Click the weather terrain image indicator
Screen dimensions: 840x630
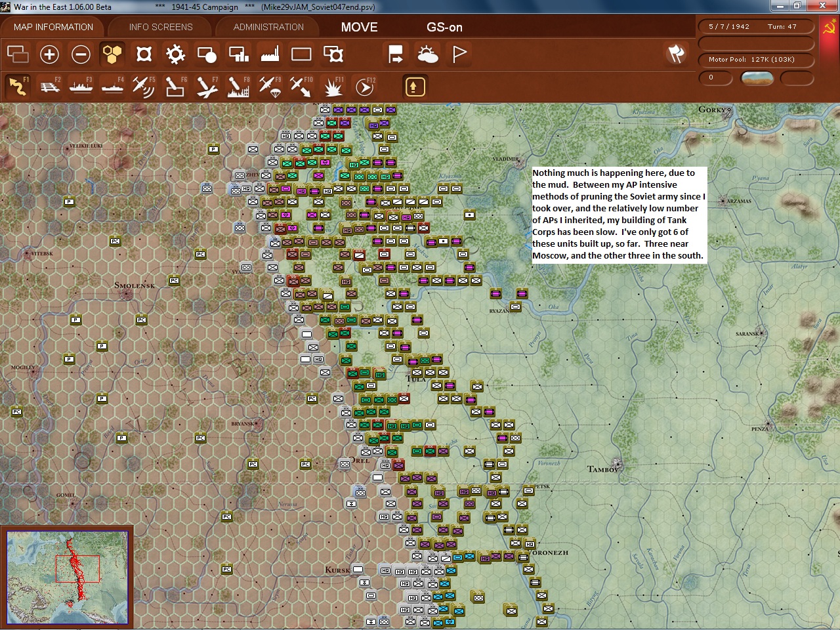pos(757,78)
